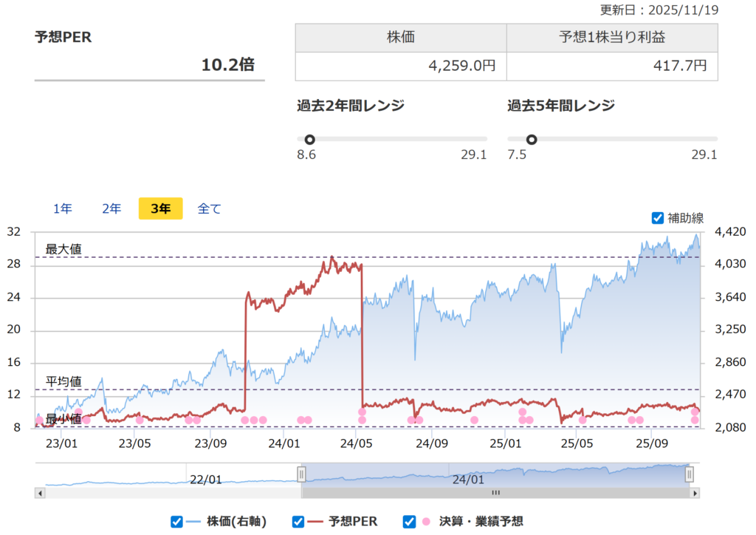Hide the 株価(右軸) price series
The image size is (756, 535).
coord(176,521)
